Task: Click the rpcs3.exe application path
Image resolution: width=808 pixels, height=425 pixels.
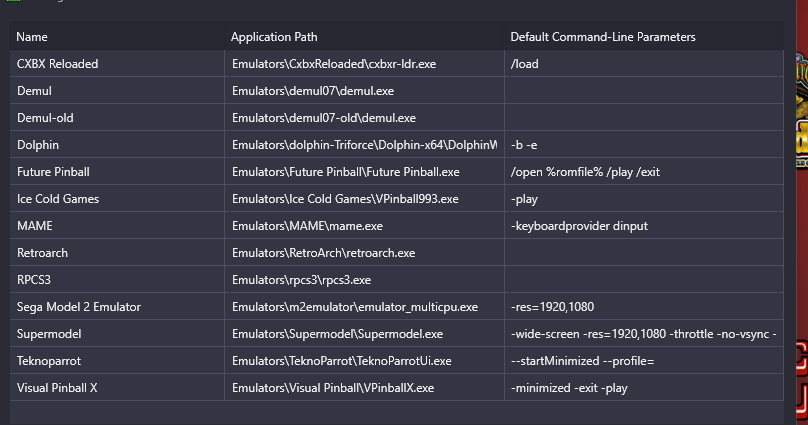Action: pyautogui.click(x=301, y=280)
